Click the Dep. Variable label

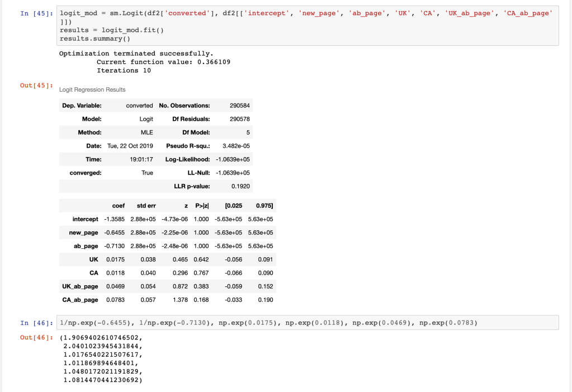point(82,106)
